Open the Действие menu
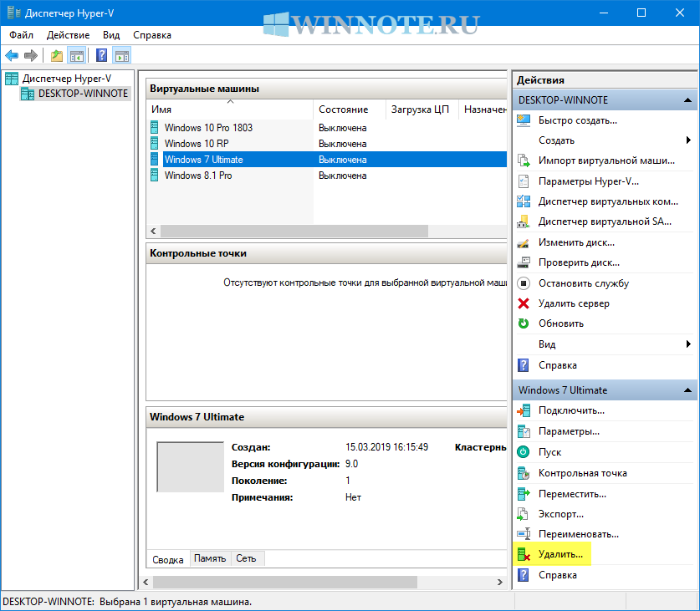Image resolution: width=700 pixels, height=611 pixels. click(x=68, y=35)
